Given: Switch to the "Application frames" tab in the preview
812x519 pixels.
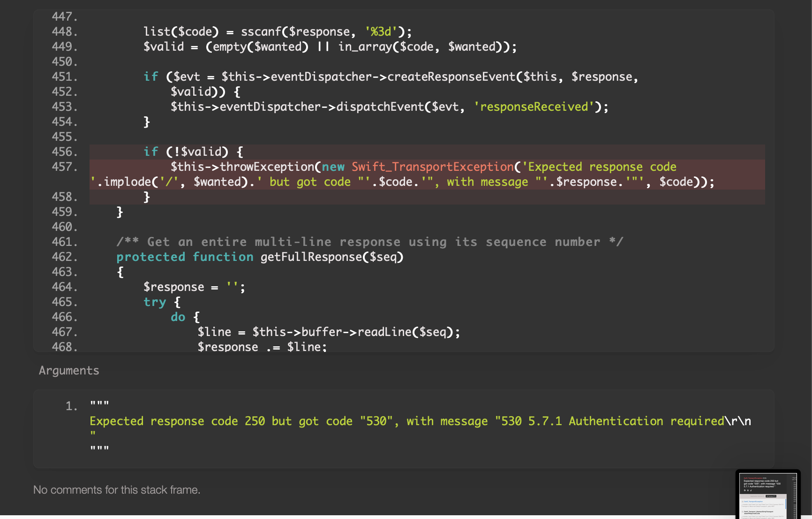Looking at the screenshot, I should point(757,496).
